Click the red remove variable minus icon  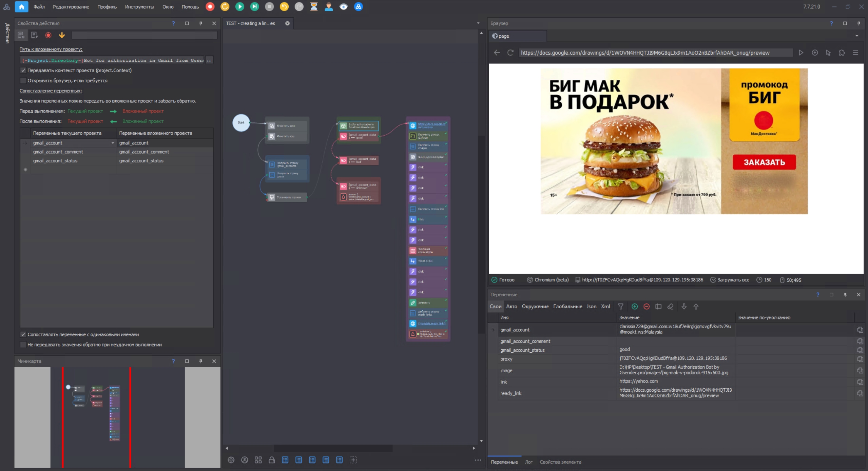click(x=647, y=307)
